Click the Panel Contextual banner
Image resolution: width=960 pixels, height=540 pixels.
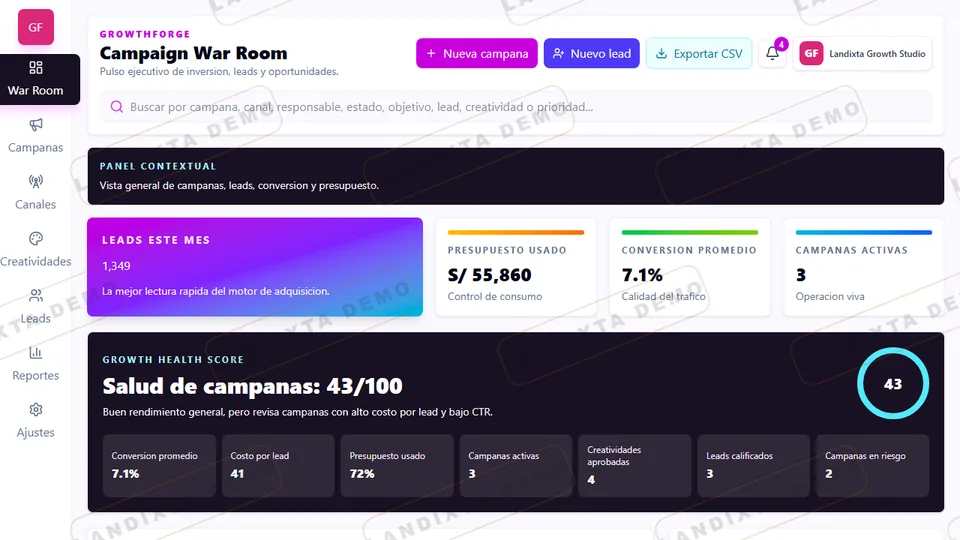pos(516,176)
